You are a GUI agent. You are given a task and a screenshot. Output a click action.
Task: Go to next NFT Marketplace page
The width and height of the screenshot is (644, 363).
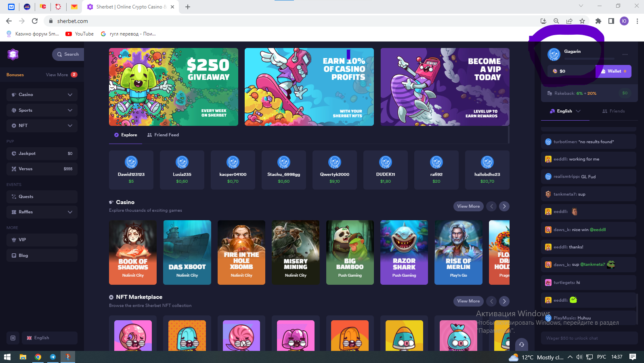pos(504,301)
